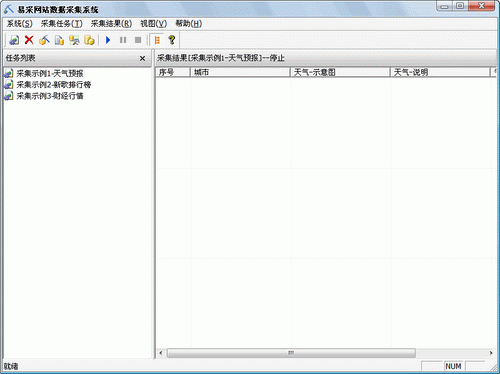Viewport: 500px width, 374px height.
Task: Click the red X delete icon
Action: (29, 40)
